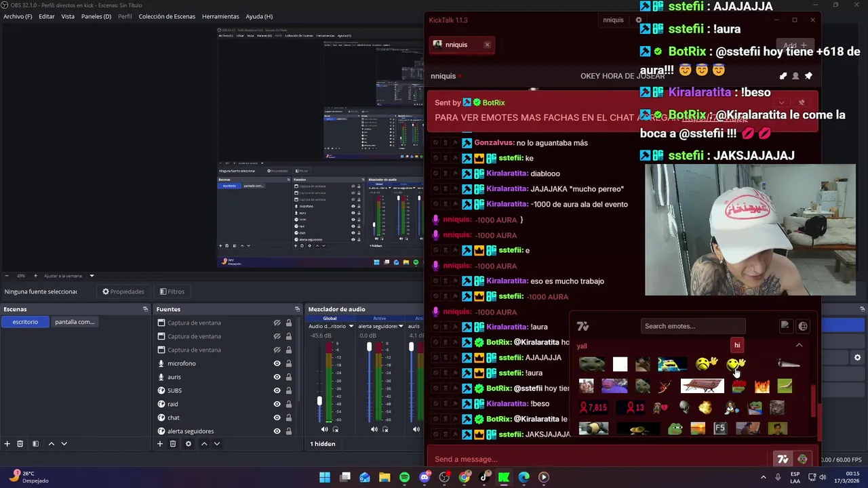Open the Paneles menu

pos(96,16)
